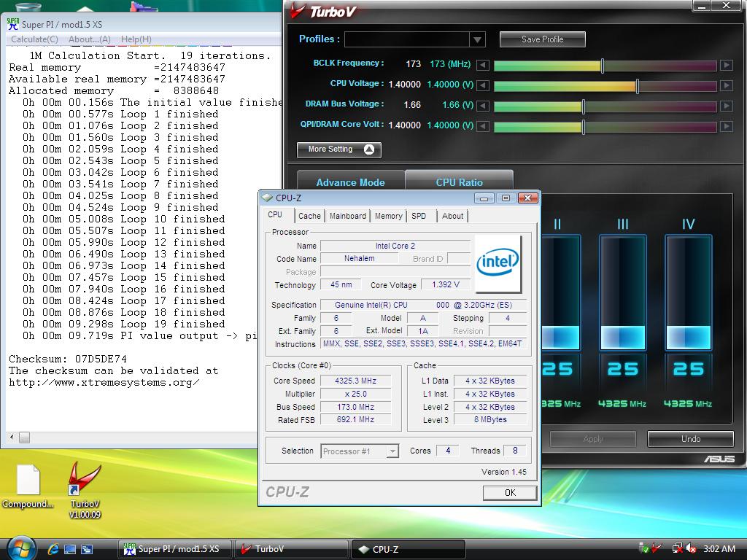Viewport: 747px width, 560px height.
Task: Open Processor #1 selection dropdown in CPU-Z
Action: point(392,451)
